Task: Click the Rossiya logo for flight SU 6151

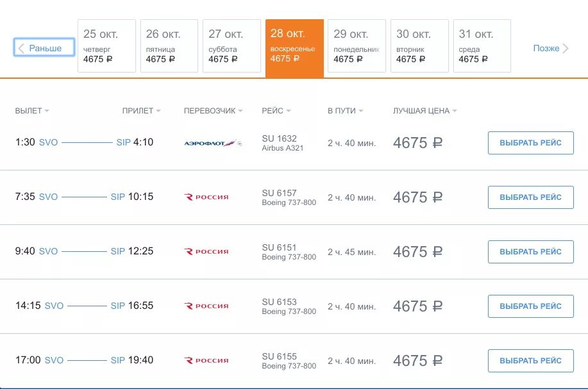Action: point(206,252)
